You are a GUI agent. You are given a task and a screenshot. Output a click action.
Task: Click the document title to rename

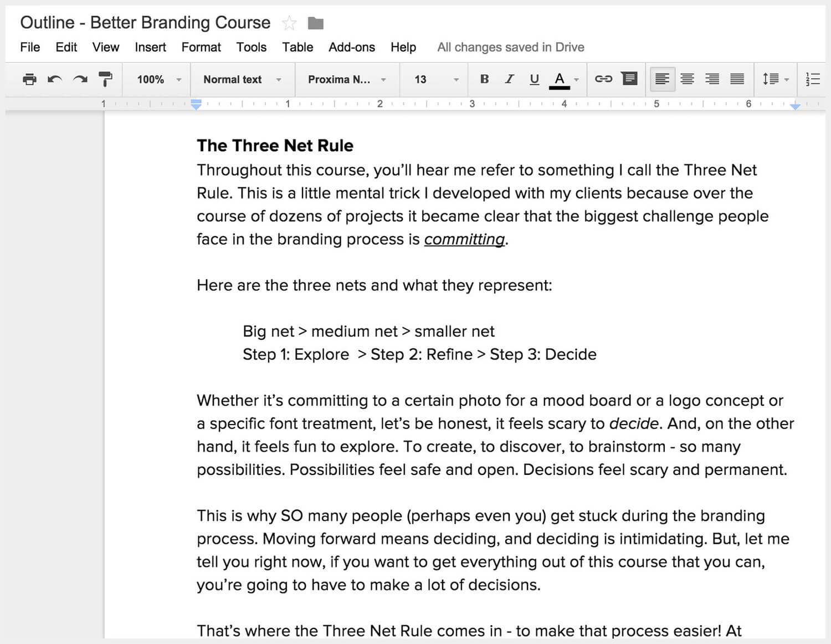pyautogui.click(x=145, y=23)
